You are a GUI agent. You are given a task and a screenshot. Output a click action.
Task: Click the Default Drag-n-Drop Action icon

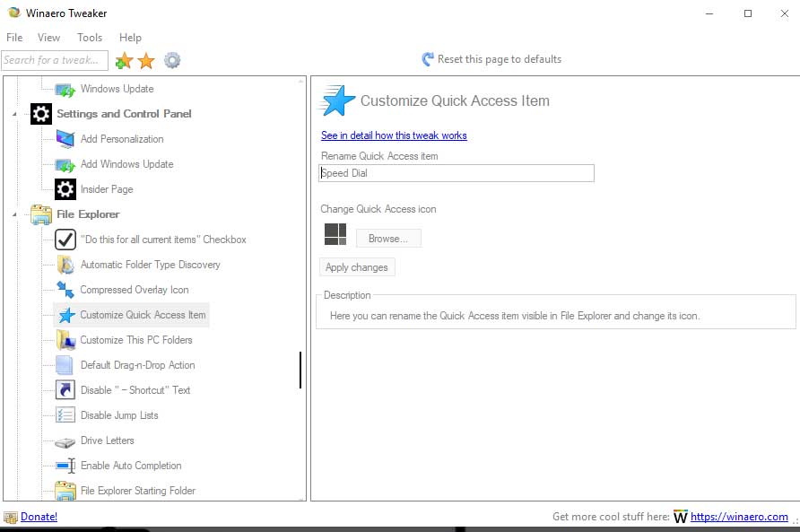[x=65, y=365]
